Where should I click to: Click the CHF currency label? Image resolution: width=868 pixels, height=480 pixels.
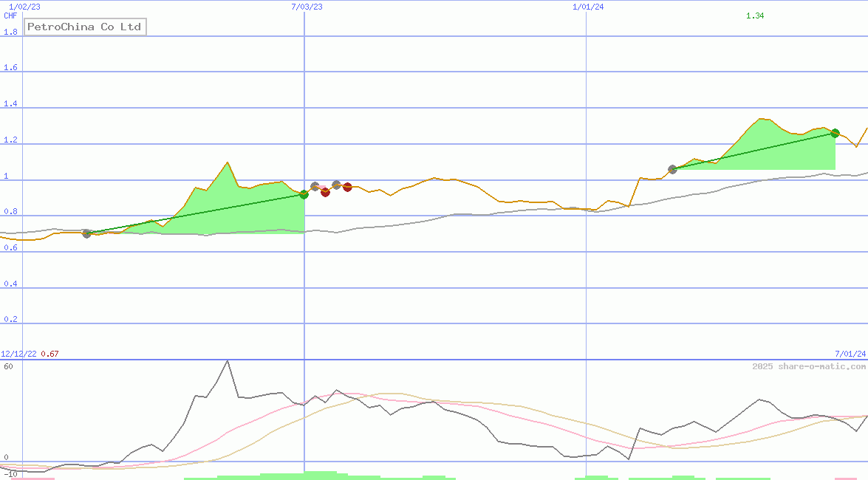[10, 16]
